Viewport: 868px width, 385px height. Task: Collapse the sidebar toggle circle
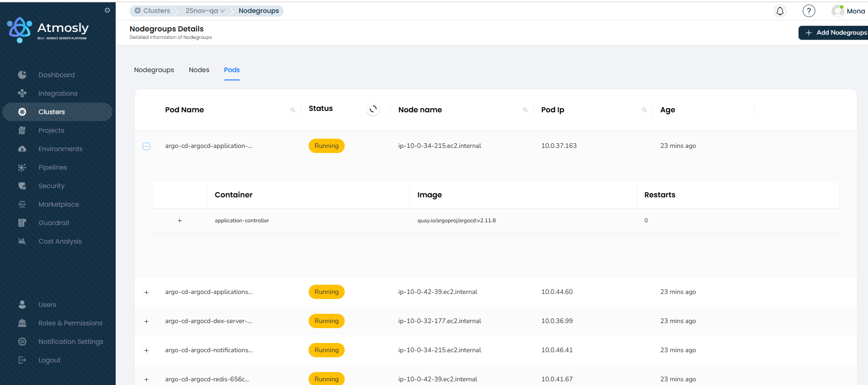click(107, 10)
